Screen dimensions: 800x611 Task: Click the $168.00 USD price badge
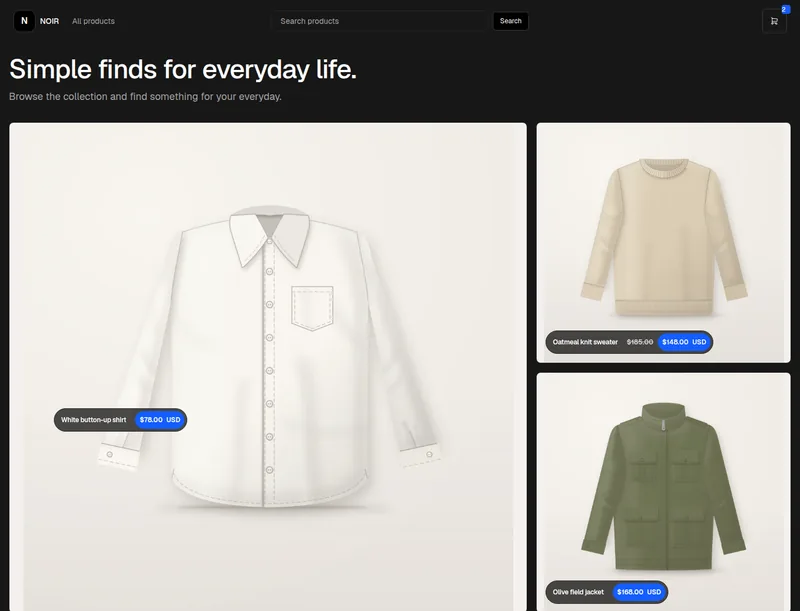tap(639, 592)
